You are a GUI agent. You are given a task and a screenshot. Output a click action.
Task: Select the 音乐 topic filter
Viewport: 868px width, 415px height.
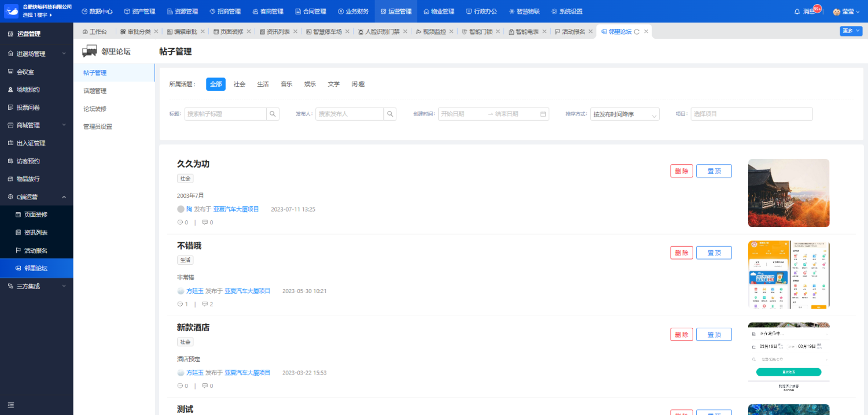click(286, 84)
